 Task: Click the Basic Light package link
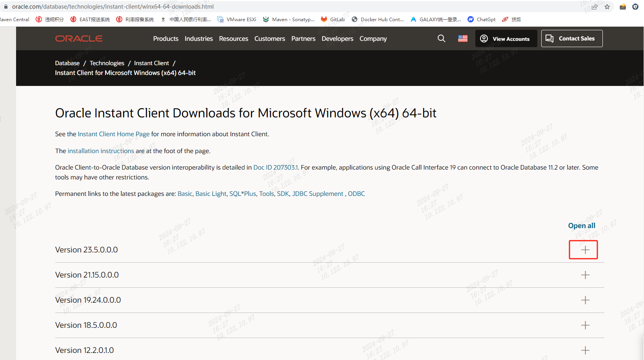click(x=211, y=194)
